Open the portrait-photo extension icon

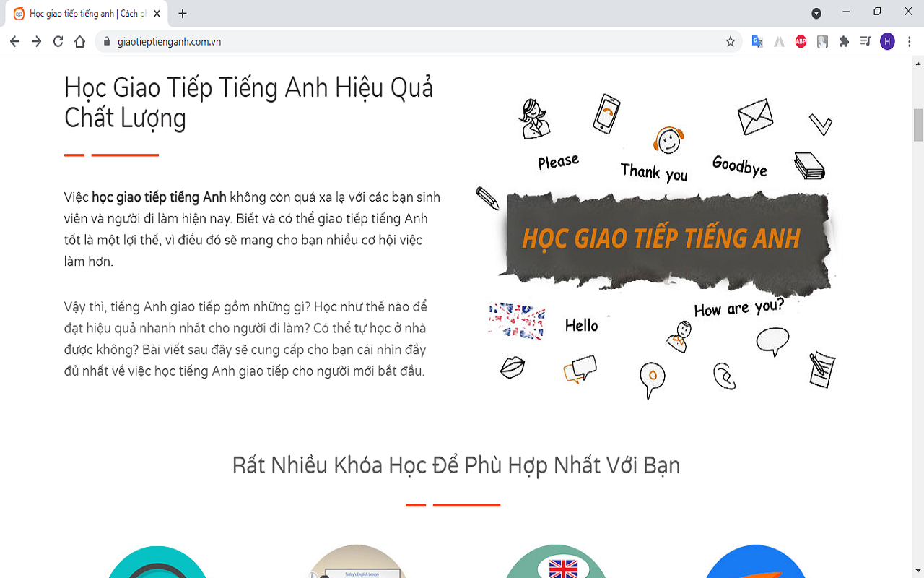coord(822,42)
